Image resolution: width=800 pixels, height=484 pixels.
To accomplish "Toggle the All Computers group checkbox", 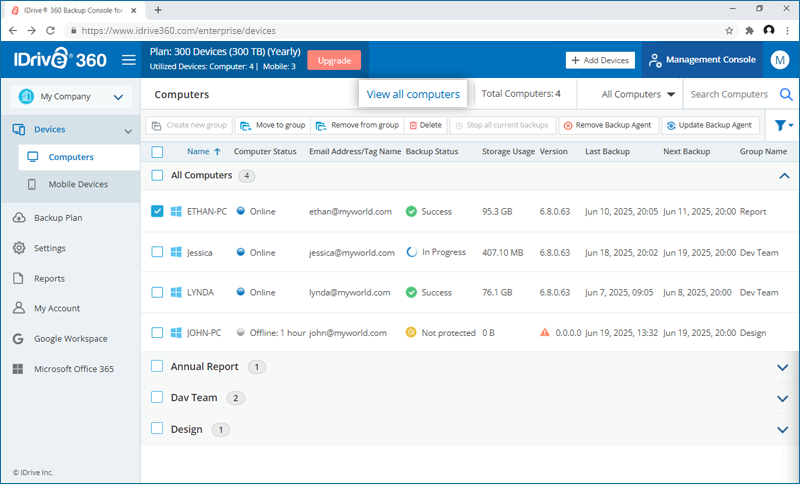I will click(x=157, y=175).
